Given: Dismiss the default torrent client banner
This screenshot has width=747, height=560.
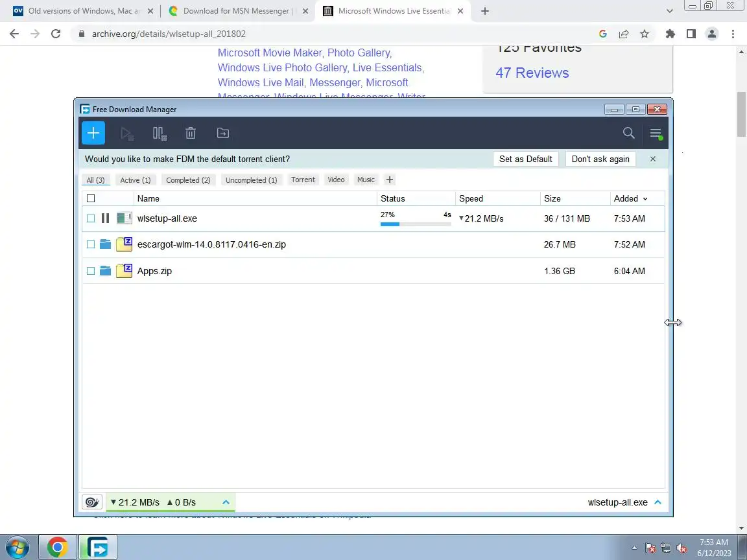Looking at the screenshot, I should [x=653, y=159].
